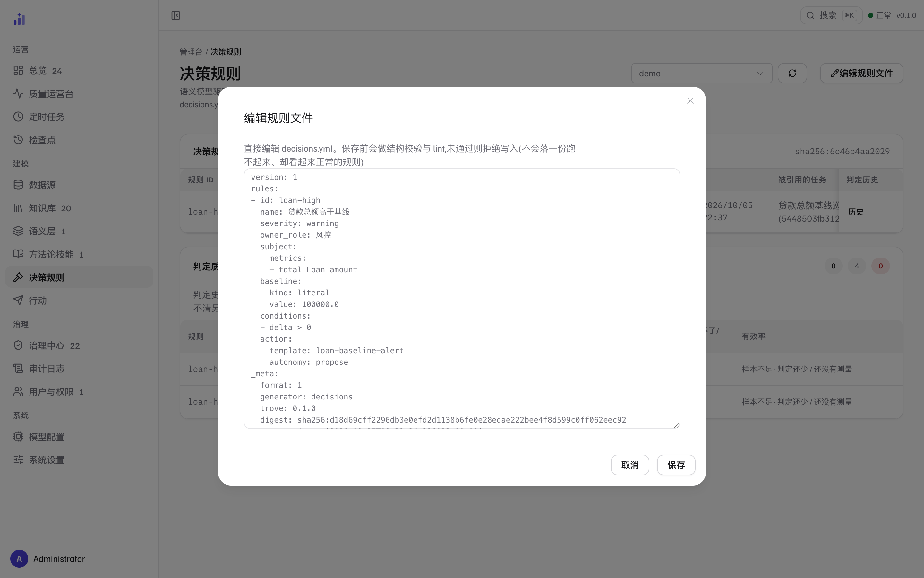Image resolution: width=924 pixels, height=578 pixels.
Task: Collapse the sidebar panel icon
Action: [x=175, y=15]
